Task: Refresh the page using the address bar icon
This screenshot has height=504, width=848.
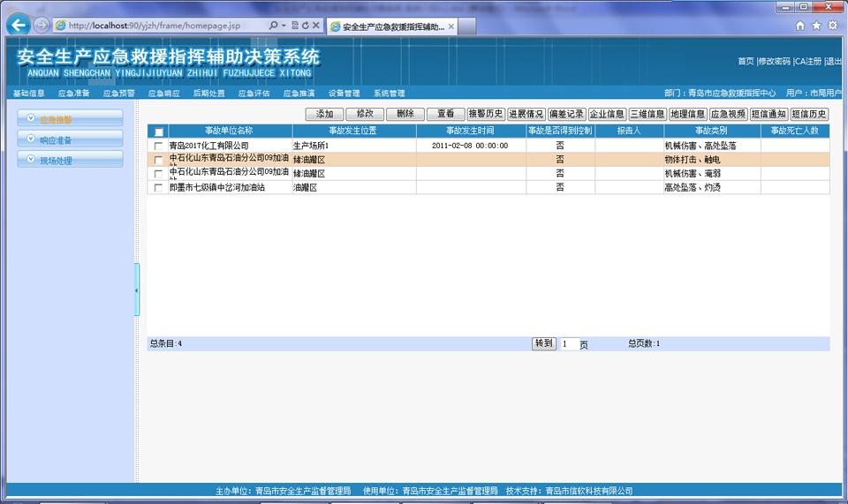Action: pos(305,26)
